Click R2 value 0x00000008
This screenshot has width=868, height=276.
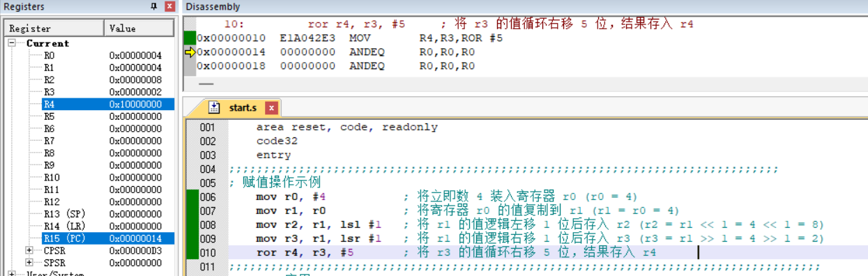(x=135, y=79)
